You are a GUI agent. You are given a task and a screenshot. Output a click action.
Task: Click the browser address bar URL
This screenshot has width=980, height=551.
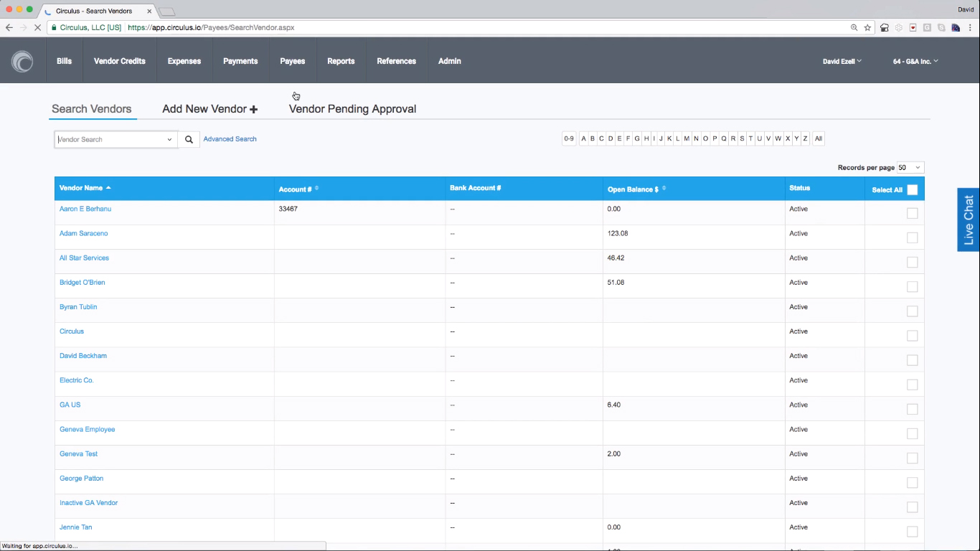coord(211,27)
